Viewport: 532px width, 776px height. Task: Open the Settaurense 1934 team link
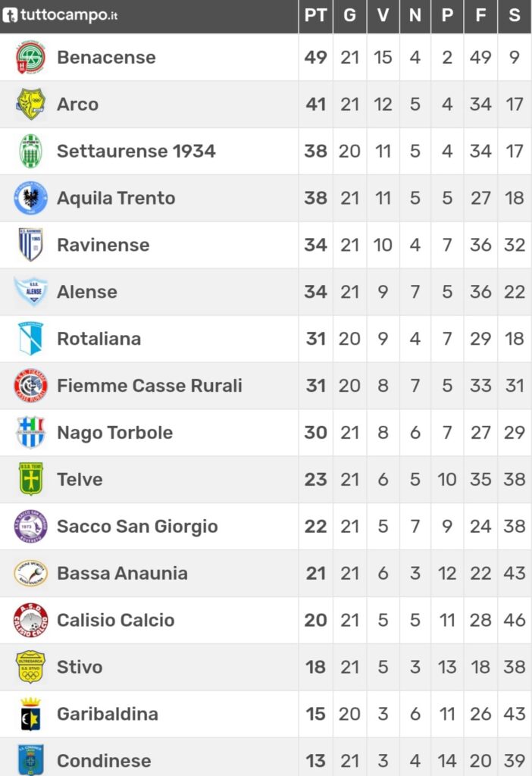pyautogui.click(x=136, y=151)
